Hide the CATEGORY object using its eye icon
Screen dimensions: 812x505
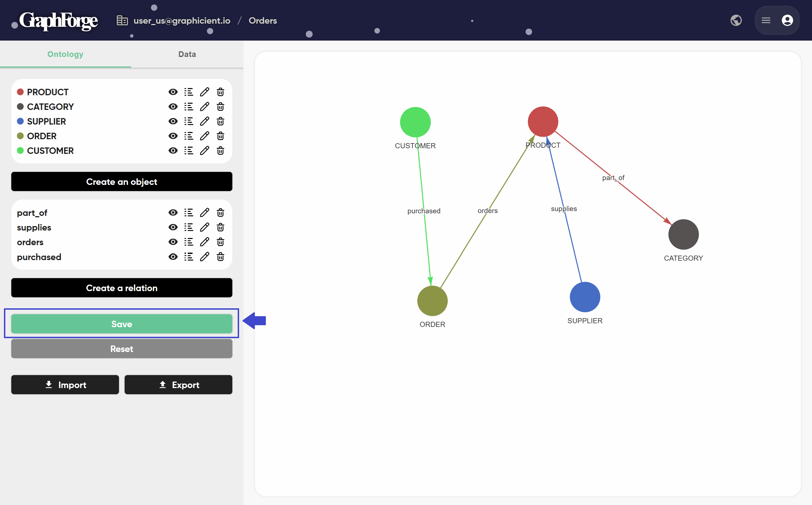[x=173, y=107]
